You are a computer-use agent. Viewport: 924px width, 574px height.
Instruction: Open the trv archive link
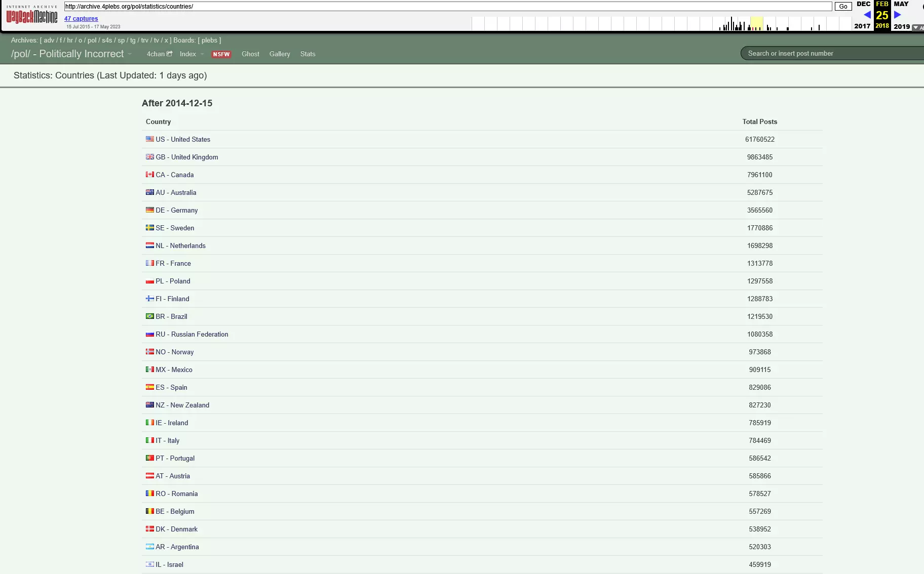(145, 40)
